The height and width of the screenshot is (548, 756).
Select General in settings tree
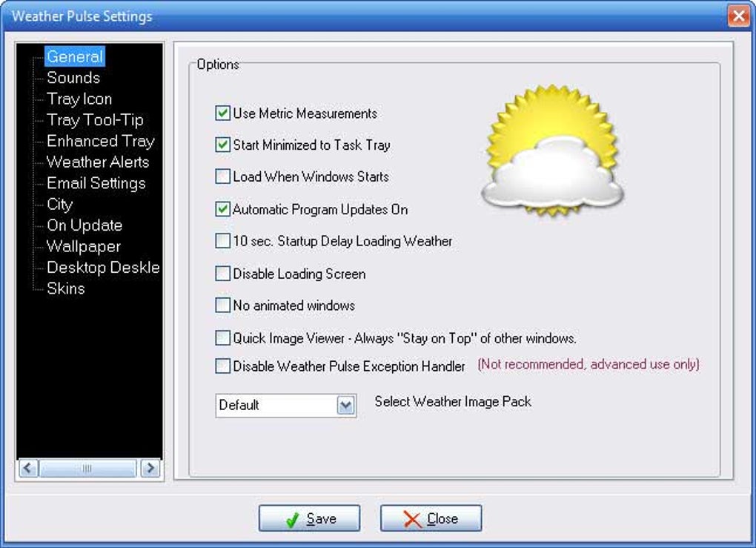click(x=75, y=56)
